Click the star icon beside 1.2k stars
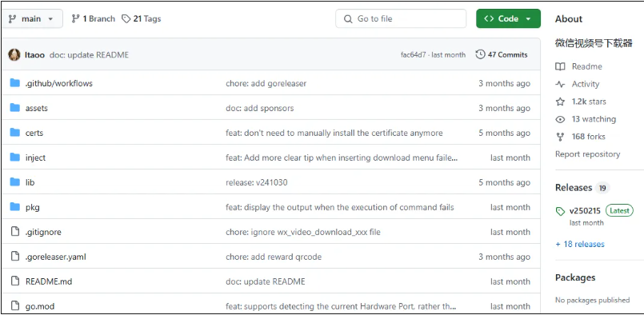Image resolution: width=644 pixels, height=315 pixels. click(560, 102)
